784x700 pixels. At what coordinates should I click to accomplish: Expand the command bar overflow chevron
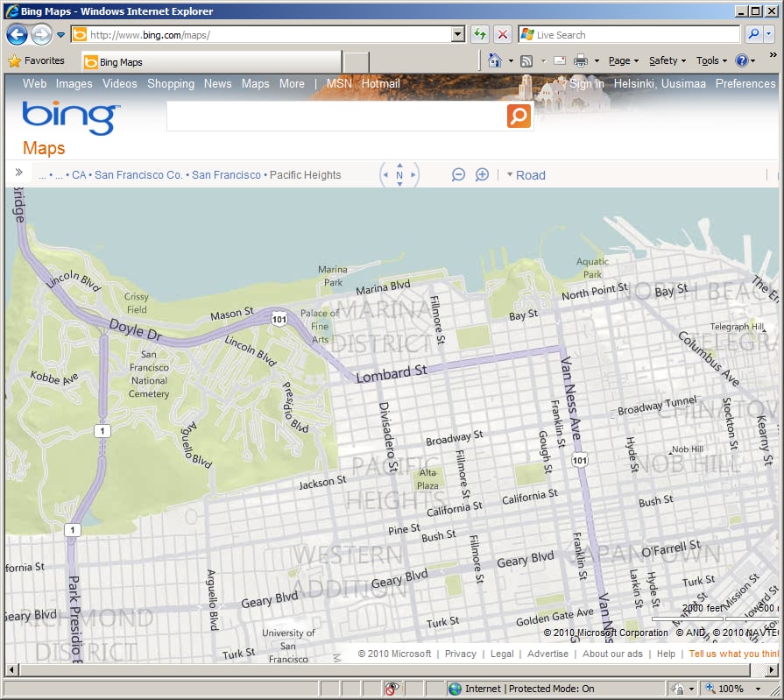click(x=773, y=54)
